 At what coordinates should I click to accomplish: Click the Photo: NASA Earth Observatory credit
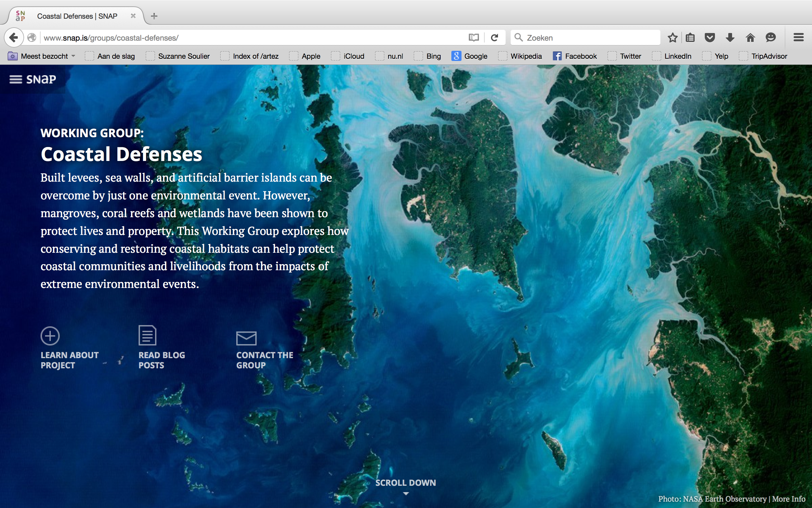pos(712,499)
